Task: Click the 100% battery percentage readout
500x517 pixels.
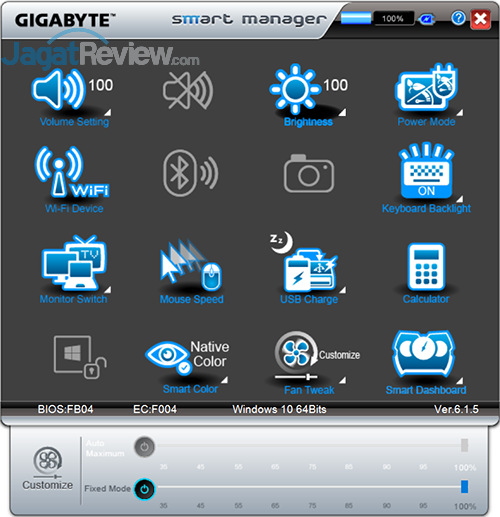Action: (392, 18)
